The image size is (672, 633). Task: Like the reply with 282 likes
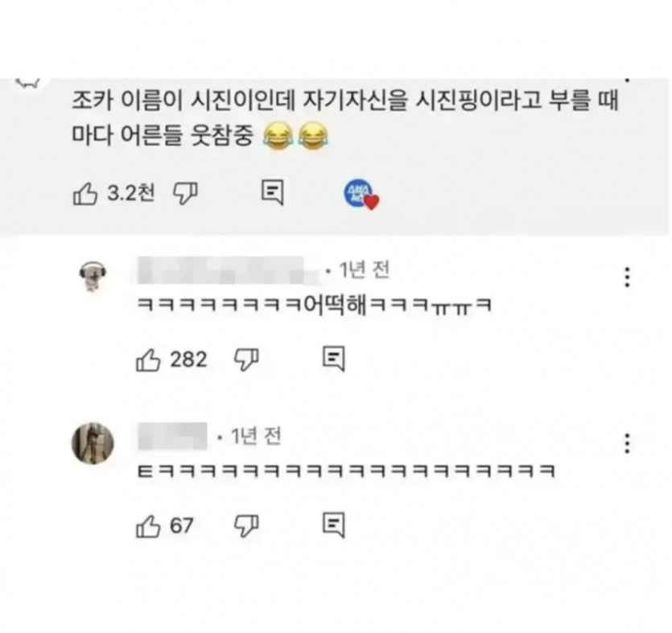point(148,360)
